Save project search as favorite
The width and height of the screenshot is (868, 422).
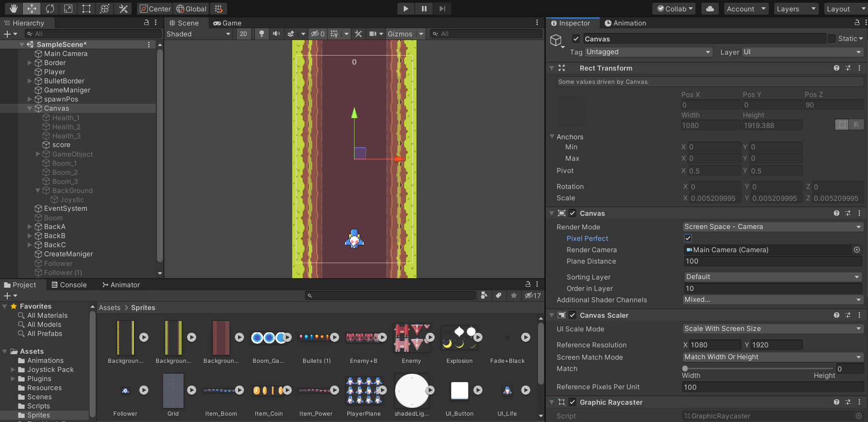click(x=513, y=295)
